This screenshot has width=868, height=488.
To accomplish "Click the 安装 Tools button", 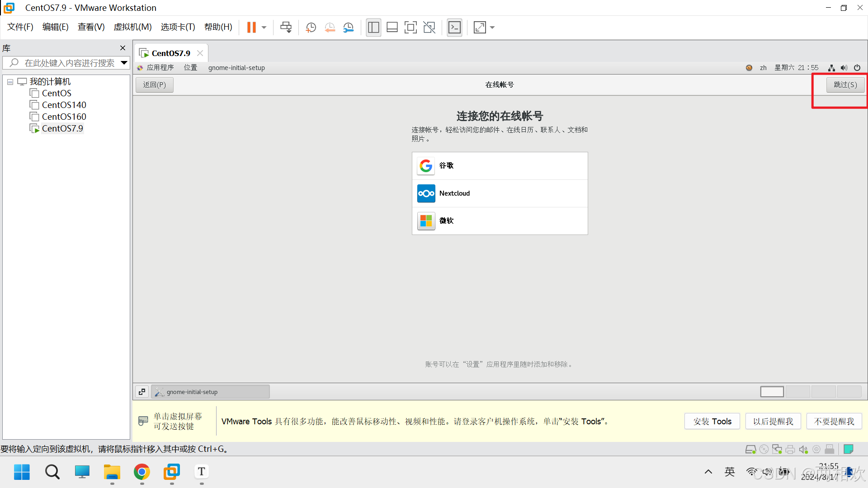I will [712, 421].
